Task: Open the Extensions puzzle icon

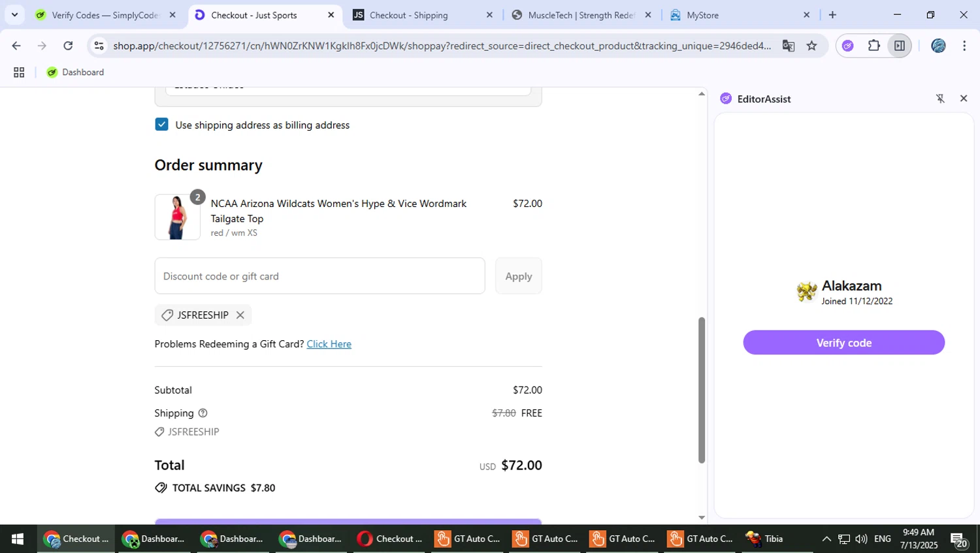Action: pyautogui.click(x=874, y=46)
